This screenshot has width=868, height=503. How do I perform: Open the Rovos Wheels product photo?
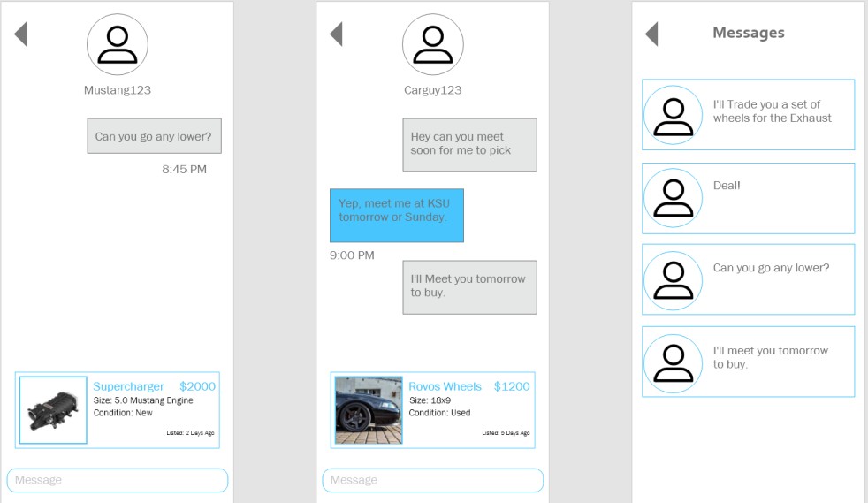point(369,410)
